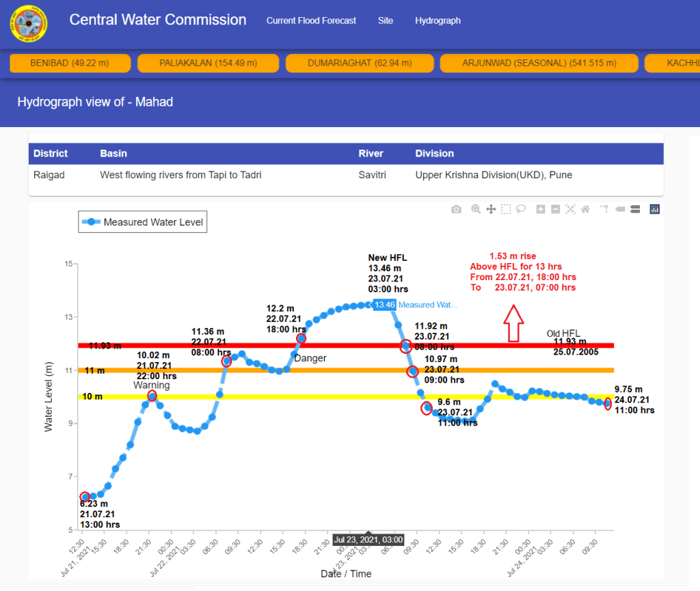The width and height of the screenshot is (700, 591).
Task: Open the Plotly logo link
Action: (x=654, y=209)
